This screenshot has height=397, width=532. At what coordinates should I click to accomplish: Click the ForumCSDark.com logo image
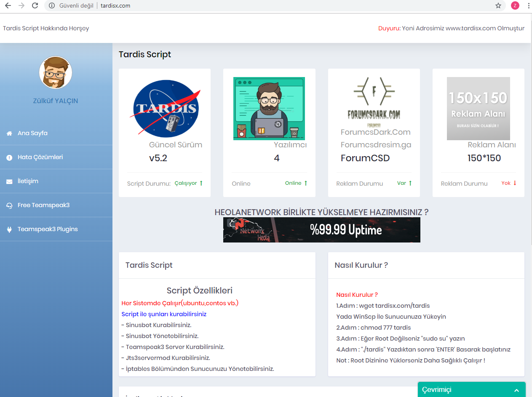coord(374,102)
